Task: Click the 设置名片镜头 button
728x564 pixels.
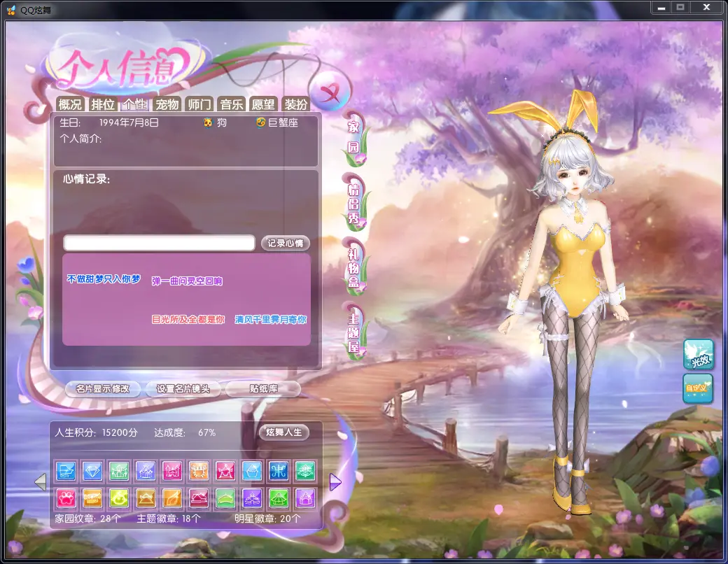Action: coord(183,388)
